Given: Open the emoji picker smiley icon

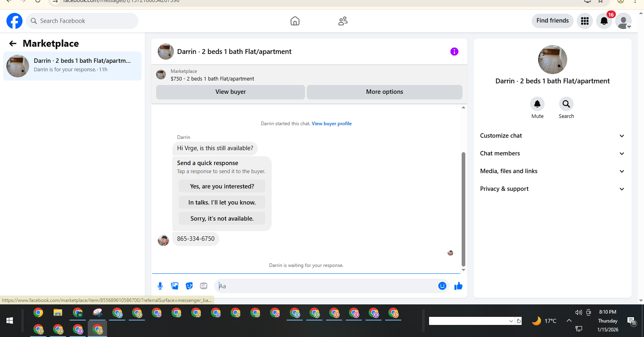Looking at the screenshot, I should click(x=442, y=286).
